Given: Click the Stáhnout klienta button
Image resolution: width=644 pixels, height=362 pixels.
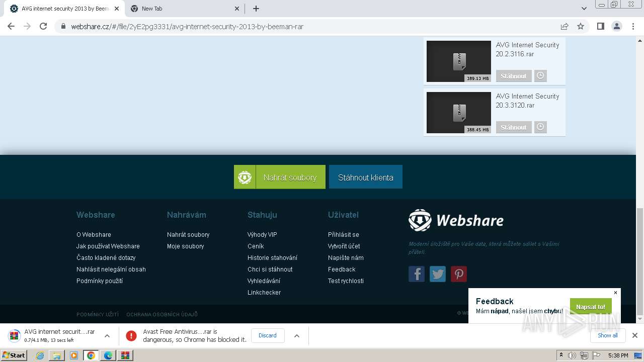Looking at the screenshot, I should tap(366, 177).
